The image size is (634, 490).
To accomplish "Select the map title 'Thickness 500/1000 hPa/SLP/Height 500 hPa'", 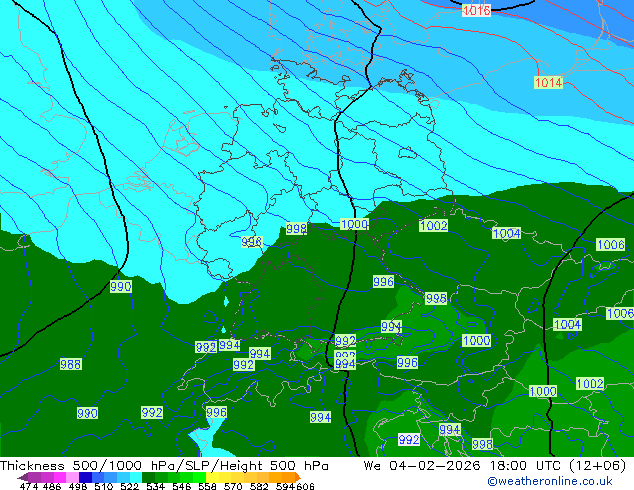I will tap(164, 466).
